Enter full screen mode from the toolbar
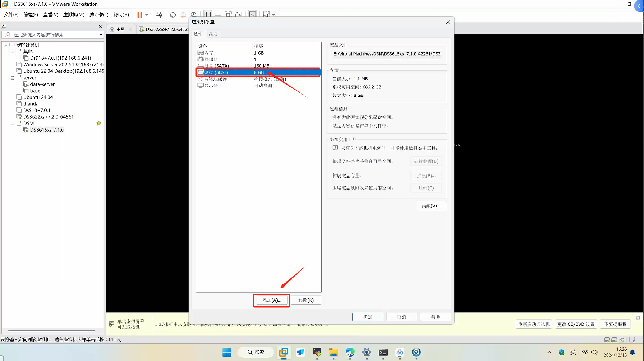 (228, 14)
